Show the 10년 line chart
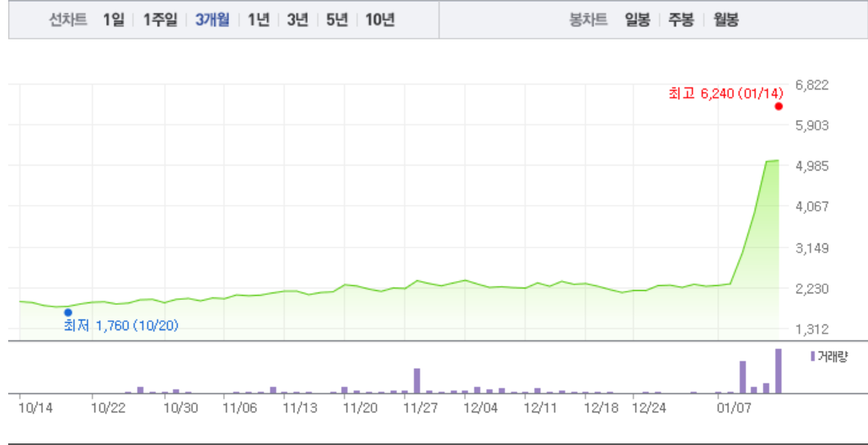The height and width of the screenshot is (445, 868). (x=379, y=20)
